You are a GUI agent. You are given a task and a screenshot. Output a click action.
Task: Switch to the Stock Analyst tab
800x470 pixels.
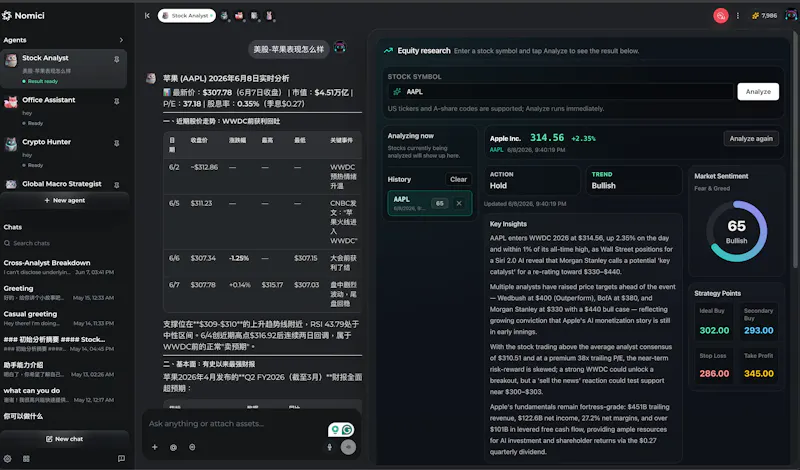(x=187, y=16)
